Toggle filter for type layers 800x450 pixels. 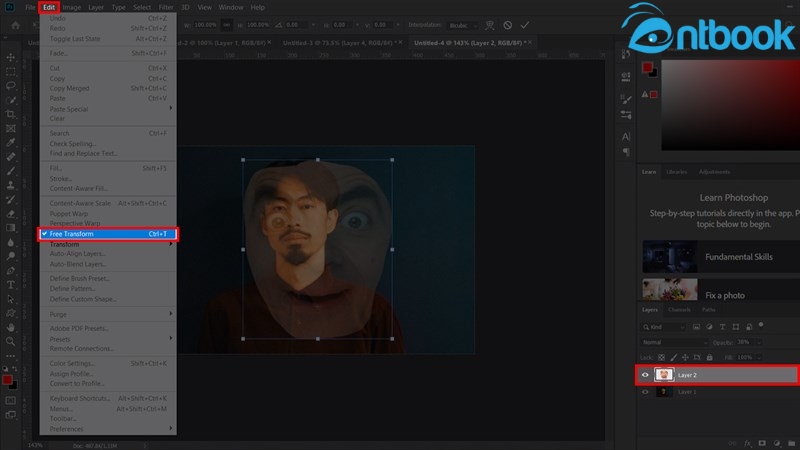pyautogui.click(x=722, y=327)
